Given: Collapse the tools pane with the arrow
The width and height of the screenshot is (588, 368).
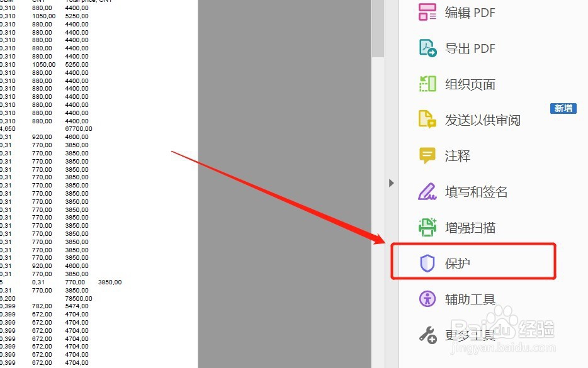Looking at the screenshot, I should click(392, 183).
